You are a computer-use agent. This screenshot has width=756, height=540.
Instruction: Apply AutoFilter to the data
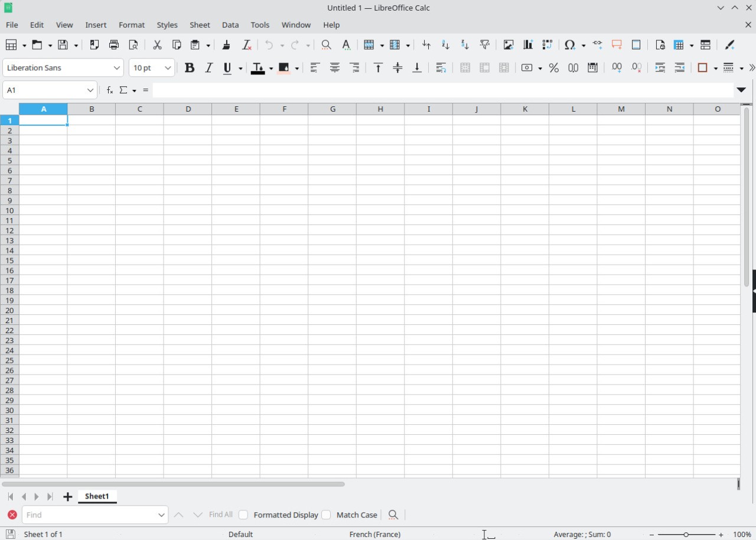484,45
